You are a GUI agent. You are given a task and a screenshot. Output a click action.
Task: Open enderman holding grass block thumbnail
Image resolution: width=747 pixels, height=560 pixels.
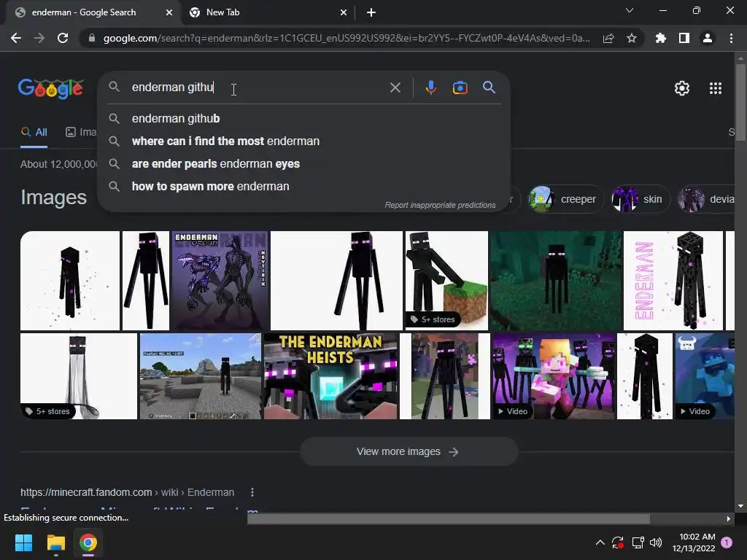(x=446, y=281)
